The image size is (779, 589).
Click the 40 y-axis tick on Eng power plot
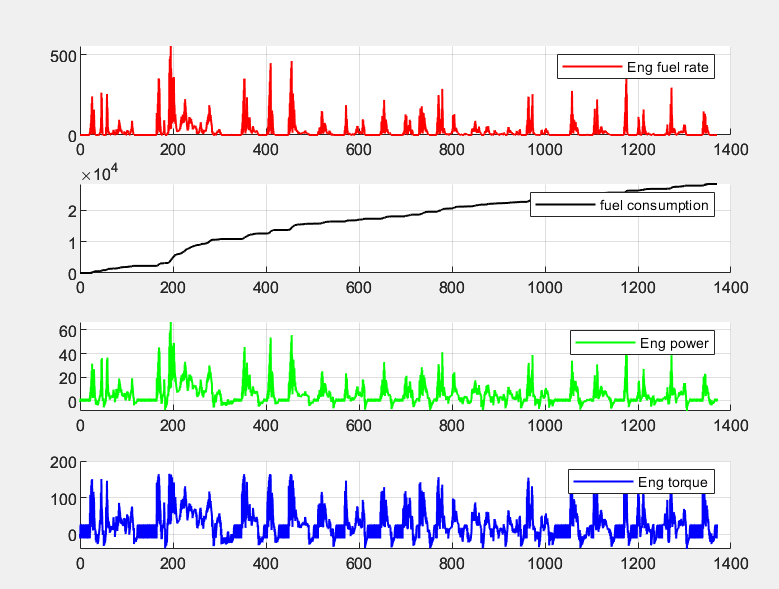pos(68,355)
